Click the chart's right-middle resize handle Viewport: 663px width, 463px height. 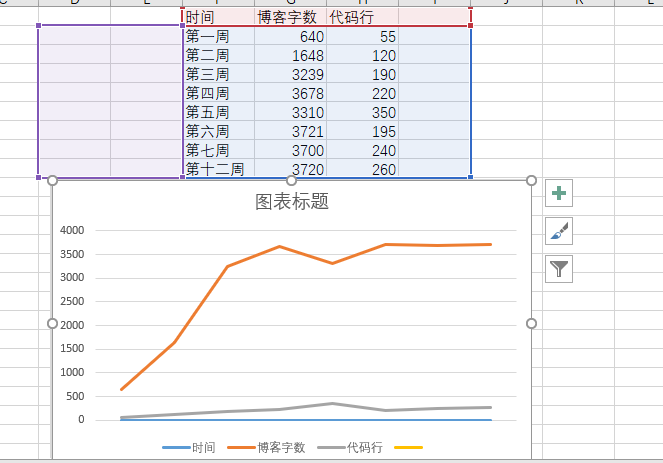[531, 323]
